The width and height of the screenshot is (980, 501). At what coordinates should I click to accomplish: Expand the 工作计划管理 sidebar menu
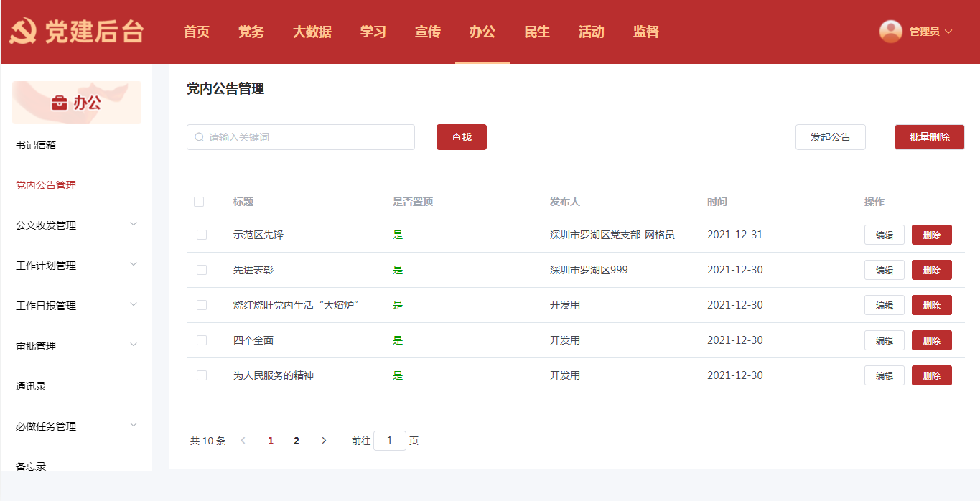click(134, 265)
